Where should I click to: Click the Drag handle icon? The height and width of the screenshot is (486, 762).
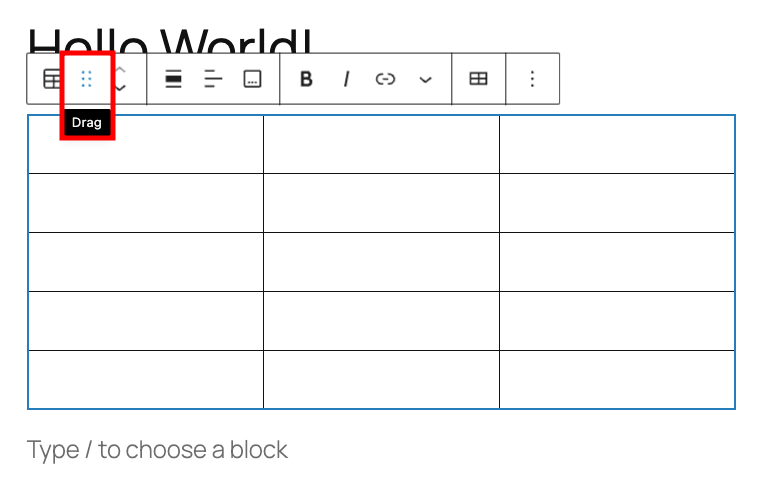pyautogui.click(x=87, y=80)
